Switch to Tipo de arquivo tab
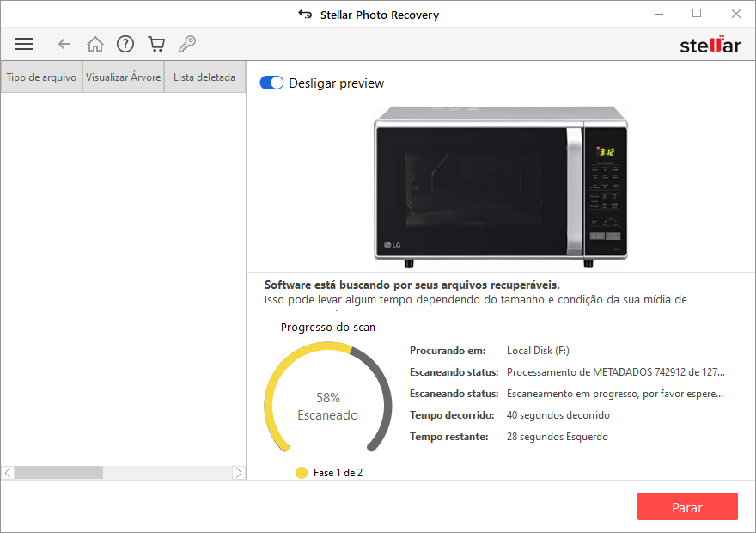The height and width of the screenshot is (533, 756). coord(41,77)
